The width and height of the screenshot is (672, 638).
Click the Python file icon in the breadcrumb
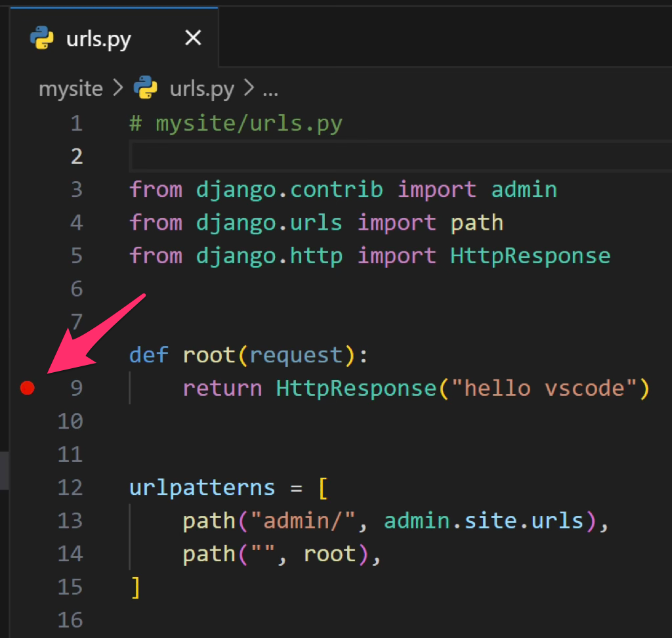click(x=145, y=89)
